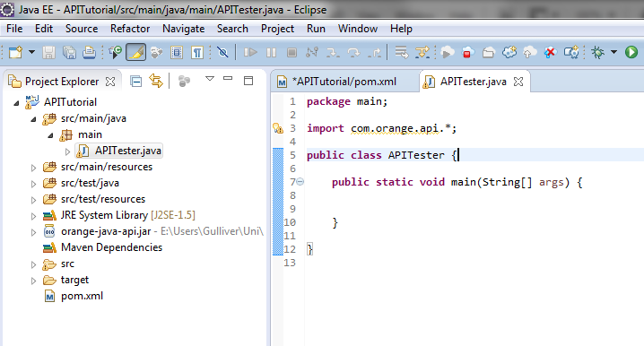Toggle Skip All Breakpoints icon
The image size is (644, 346).
coord(222,52)
